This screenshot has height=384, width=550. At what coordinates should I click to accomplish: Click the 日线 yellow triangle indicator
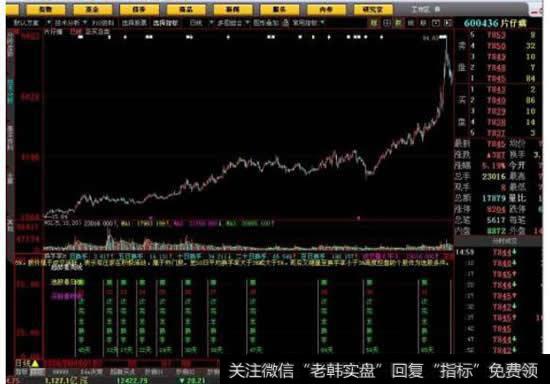tap(35, 364)
